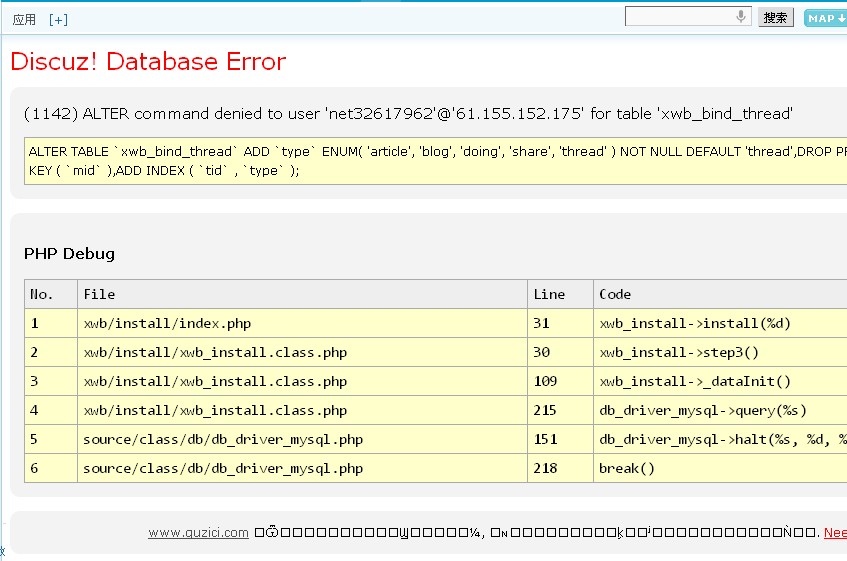The image size is (847, 561).
Task: Select file cell in row No. 3
Action: coord(302,382)
